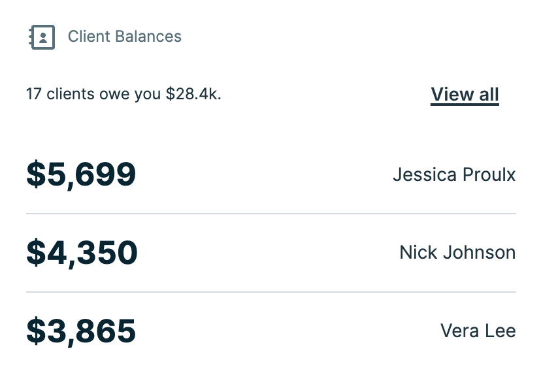This screenshot has width=541, height=392.
Task: Click the Nick Johnson balance row
Action: [x=270, y=252]
